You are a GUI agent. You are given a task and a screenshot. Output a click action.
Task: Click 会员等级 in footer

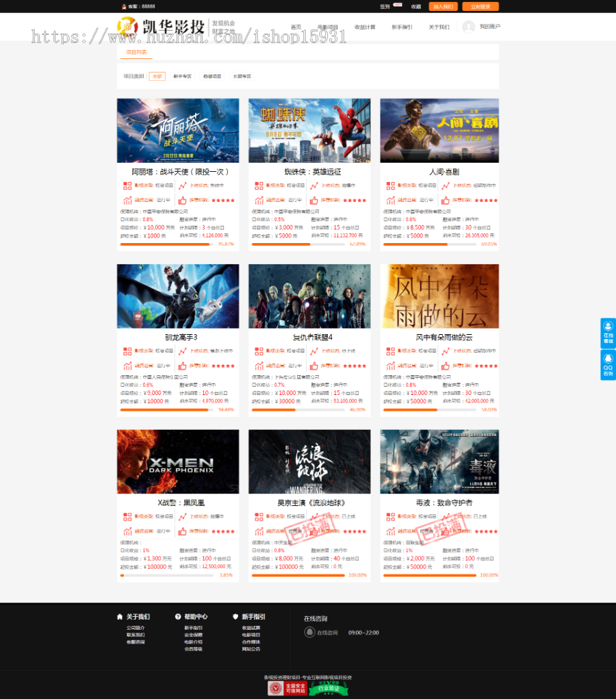(x=194, y=649)
